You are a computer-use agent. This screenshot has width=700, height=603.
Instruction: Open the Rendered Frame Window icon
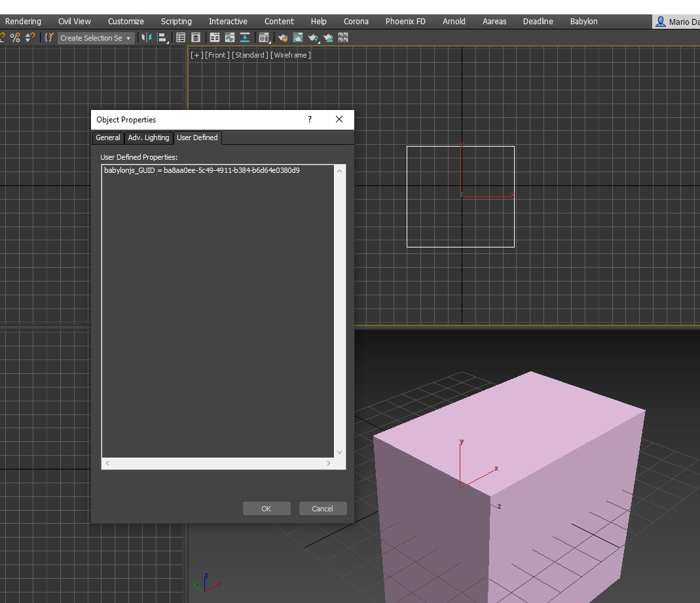(298, 38)
